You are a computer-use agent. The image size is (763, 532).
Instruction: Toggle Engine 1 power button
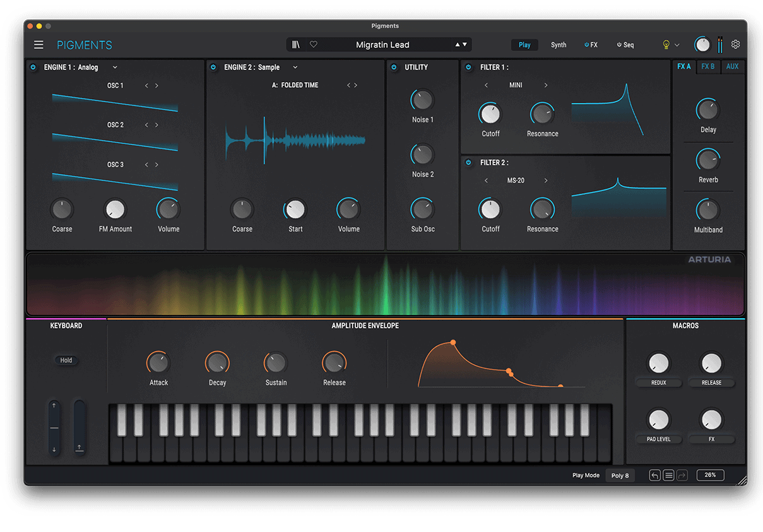click(x=33, y=68)
